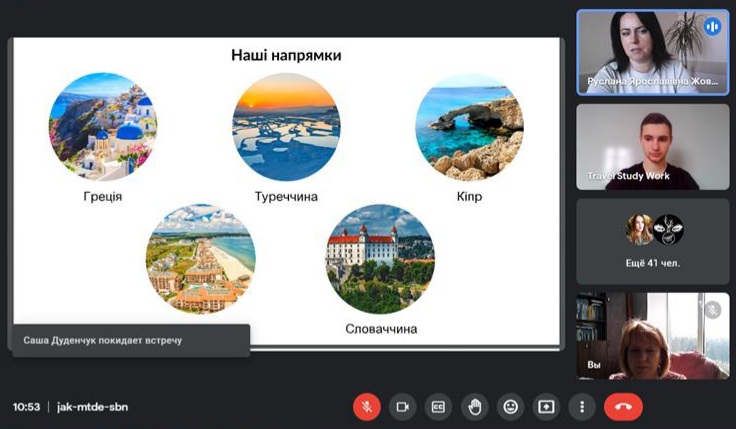Select the Travel Study Work video tile
The image size is (736, 429).
point(652,146)
